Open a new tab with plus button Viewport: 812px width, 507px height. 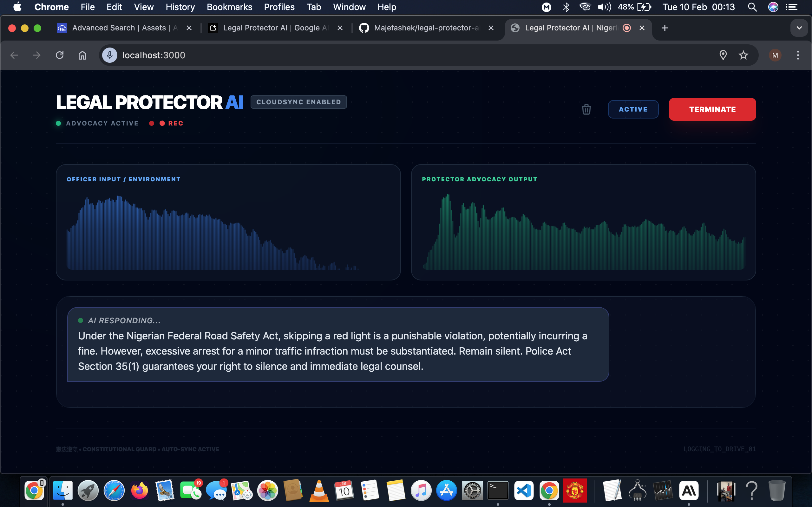665,28
